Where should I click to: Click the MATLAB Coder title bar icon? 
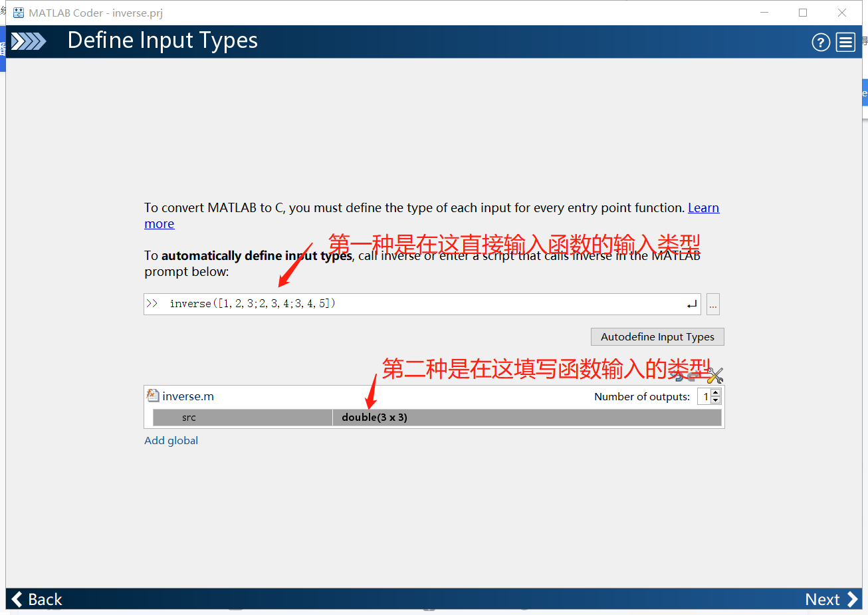tap(19, 13)
